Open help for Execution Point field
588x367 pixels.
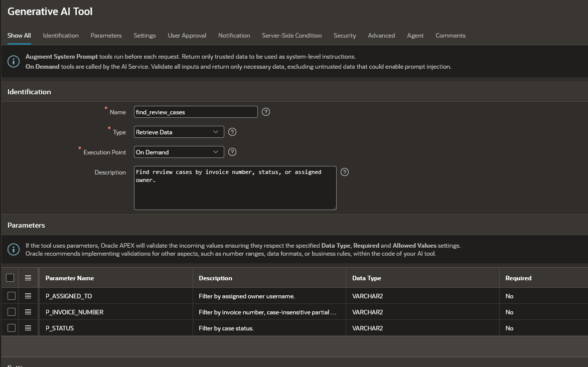pos(232,152)
